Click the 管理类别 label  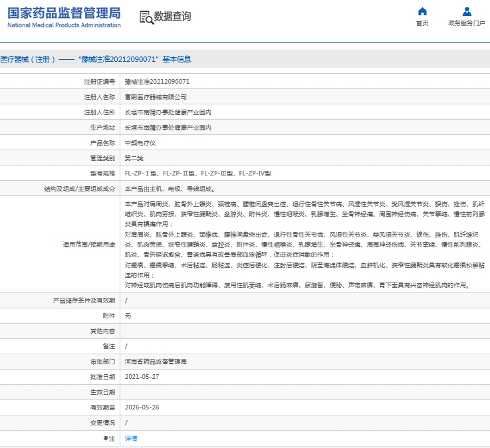pyautogui.click(x=102, y=158)
